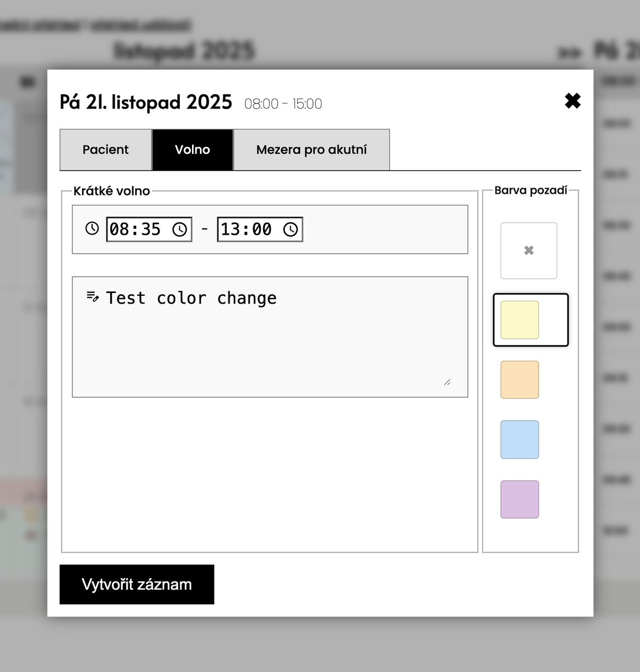Choose the purple background color
Image resolution: width=640 pixels, height=672 pixels.
click(x=520, y=500)
